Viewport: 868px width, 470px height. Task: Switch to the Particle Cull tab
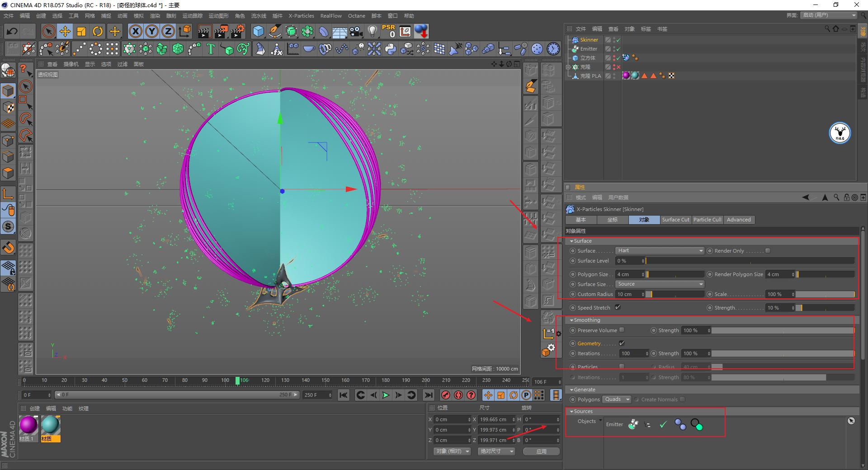point(707,220)
